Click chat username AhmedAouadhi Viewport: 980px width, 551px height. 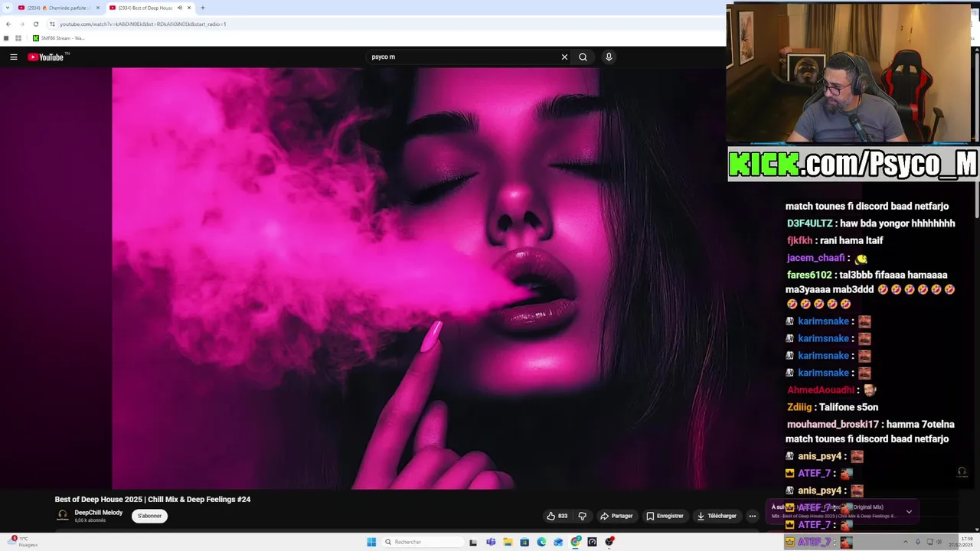[x=821, y=390]
